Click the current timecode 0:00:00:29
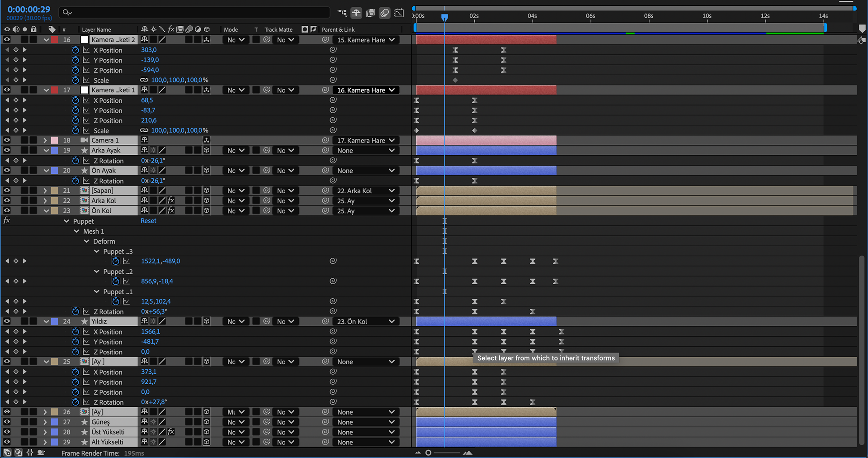 point(29,9)
